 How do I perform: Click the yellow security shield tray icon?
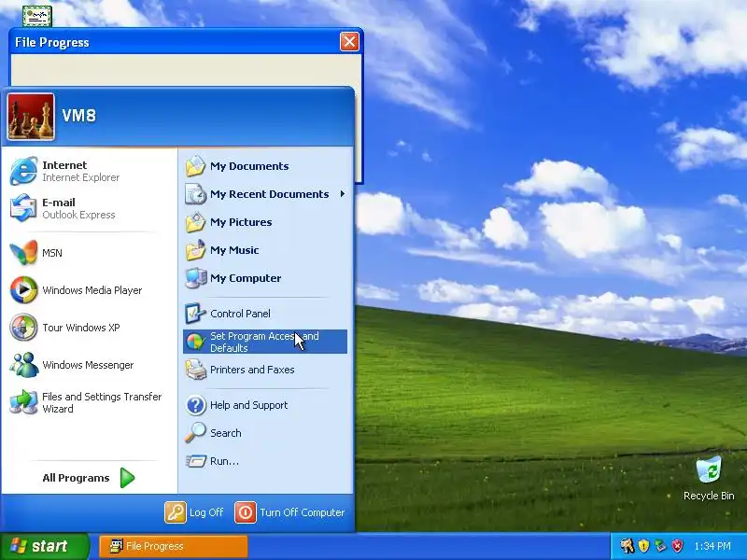(x=644, y=546)
